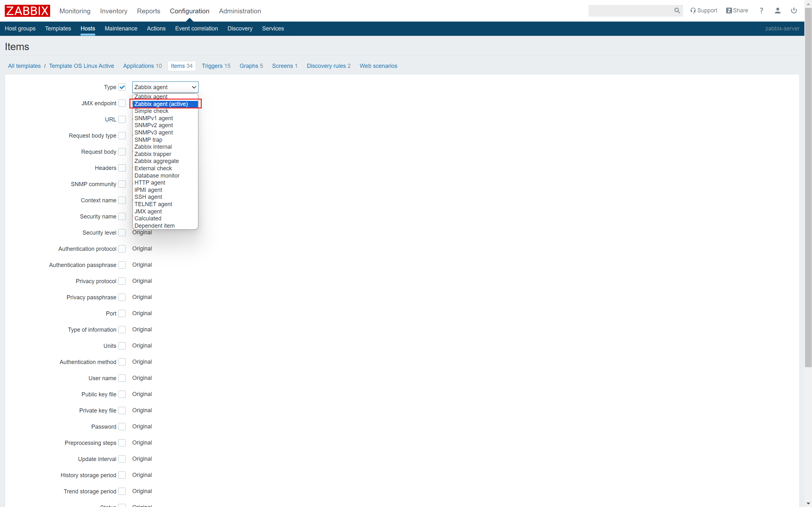Check the Trend storage period checkbox
Screen dimensions: 812x507
pyautogui.click(x=122, y=491)
